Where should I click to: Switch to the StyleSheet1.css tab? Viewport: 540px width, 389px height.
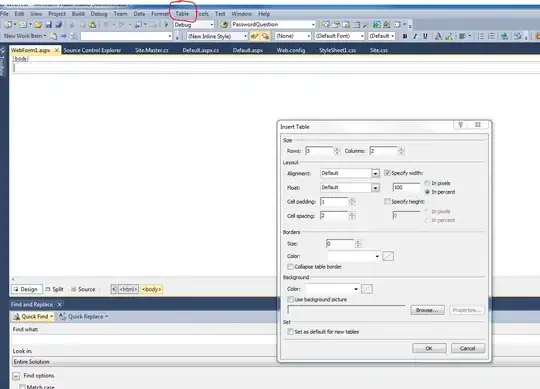[x=337, y=50]
